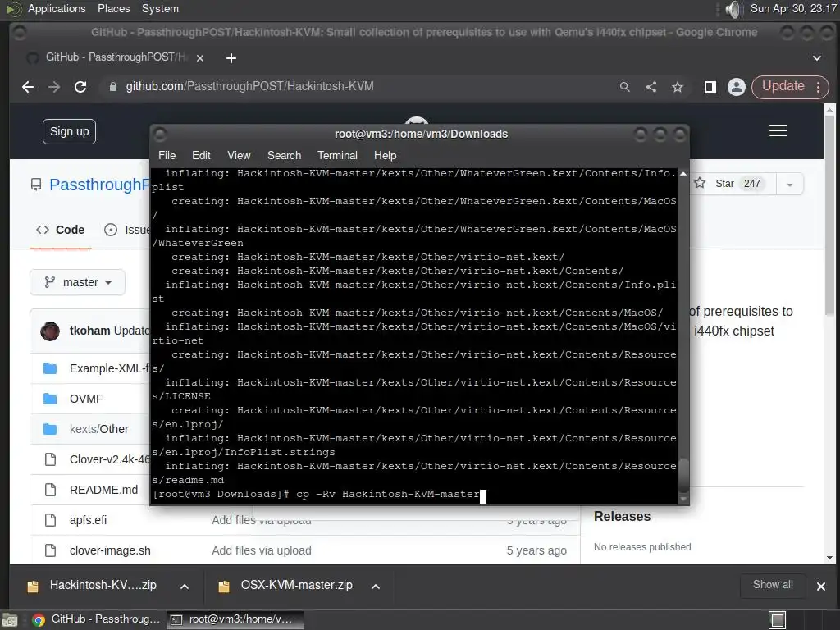Expand options for Hackintosh-KV zip download
Screen dimensions: 840x630
tap(185, 587)
